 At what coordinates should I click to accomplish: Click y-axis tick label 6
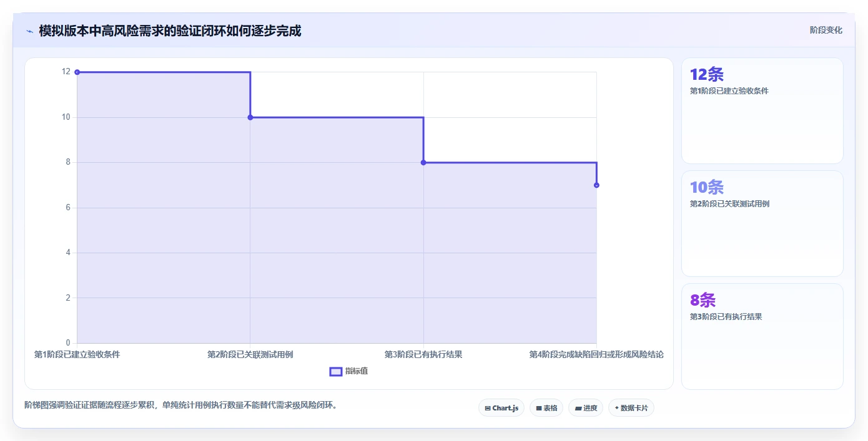point(68,207)
